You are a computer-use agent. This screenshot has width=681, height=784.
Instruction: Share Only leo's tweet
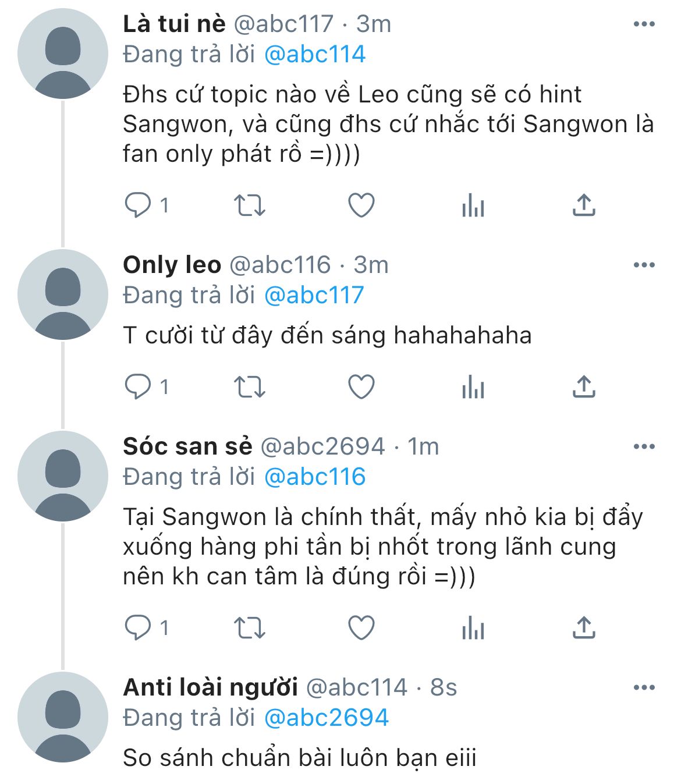pyautogui.click(x=584, y=387)
